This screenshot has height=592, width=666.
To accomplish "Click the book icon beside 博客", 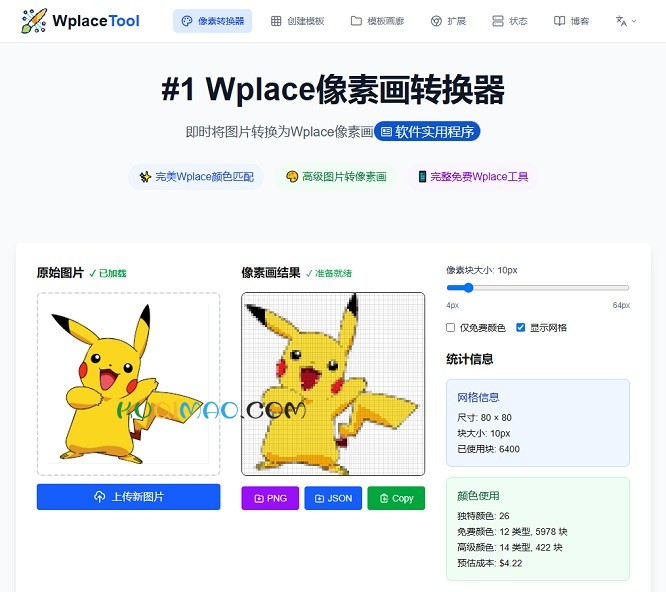I will click(x=559, y=21).
